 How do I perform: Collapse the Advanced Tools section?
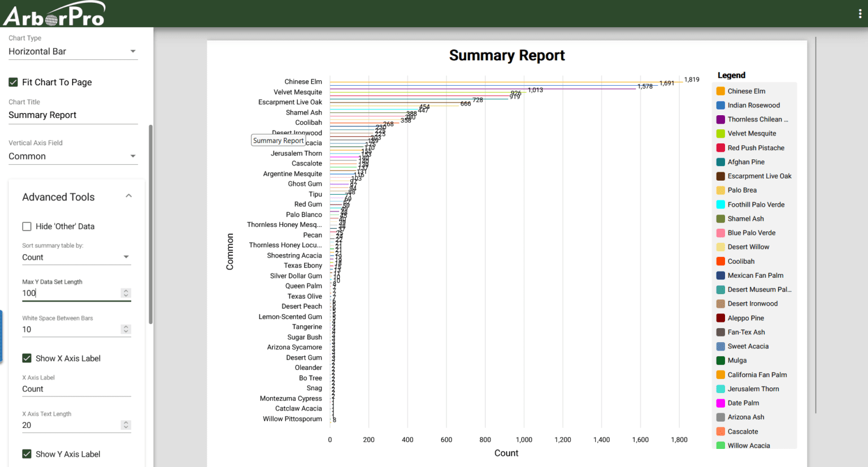tap(128, 197)
